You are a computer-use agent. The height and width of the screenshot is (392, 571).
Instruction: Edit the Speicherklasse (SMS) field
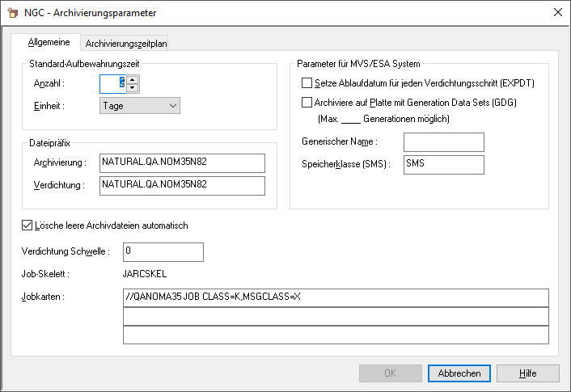(x=443, y=165)
